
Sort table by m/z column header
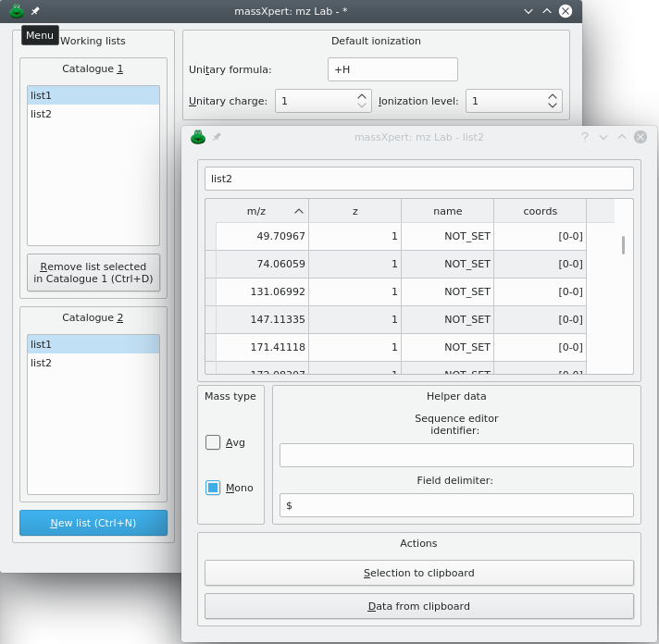[x=256, y=211]
